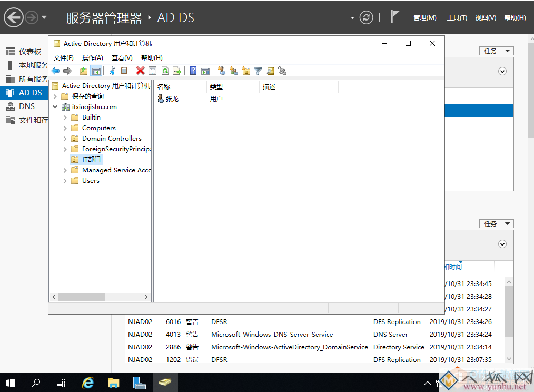Open Internet Explorer from the taskbar

pos(88,383)
